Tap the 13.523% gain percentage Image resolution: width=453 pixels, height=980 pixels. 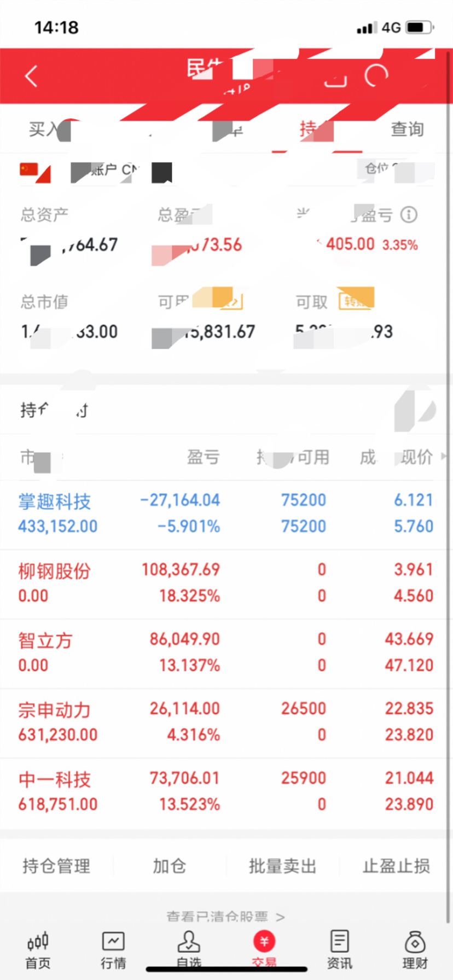(x=189, y=804)
